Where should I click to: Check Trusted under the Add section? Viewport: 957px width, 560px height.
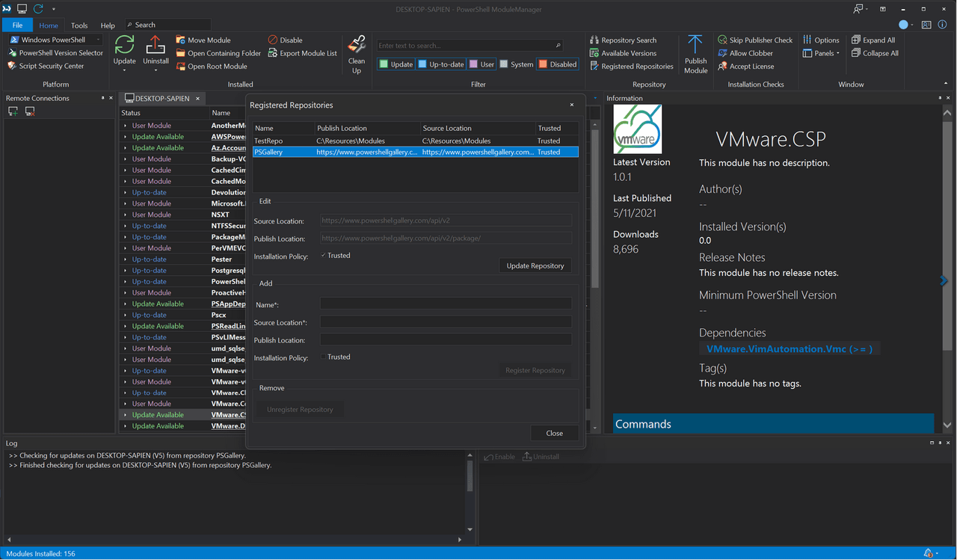(x=323, y=357)
